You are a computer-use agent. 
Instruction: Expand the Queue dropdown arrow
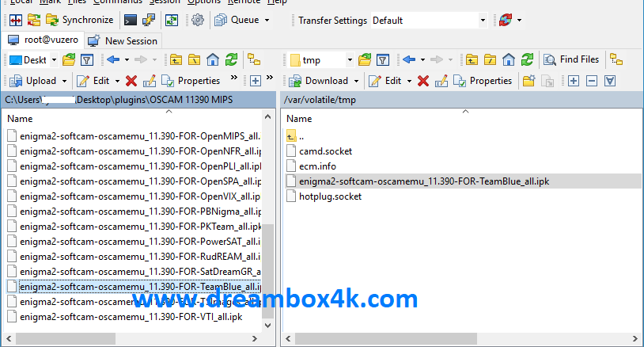pyautogui.click(x=267, y=20)
